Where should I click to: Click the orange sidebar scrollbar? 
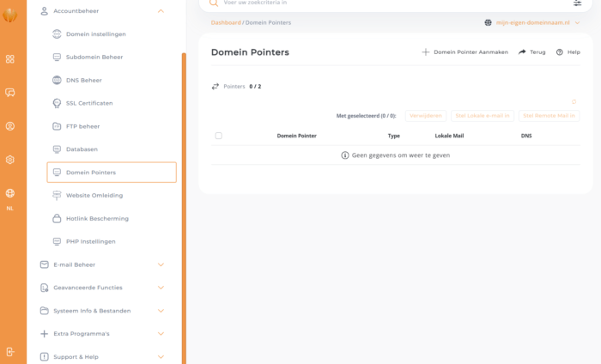pyautogui.click(x=184, y=208)
